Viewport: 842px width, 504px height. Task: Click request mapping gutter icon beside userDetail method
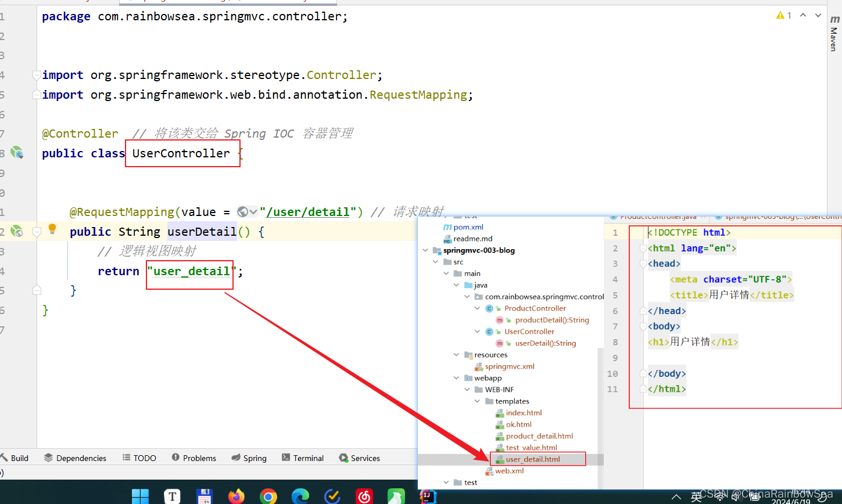pyautogui.click(x=17, y=231)
